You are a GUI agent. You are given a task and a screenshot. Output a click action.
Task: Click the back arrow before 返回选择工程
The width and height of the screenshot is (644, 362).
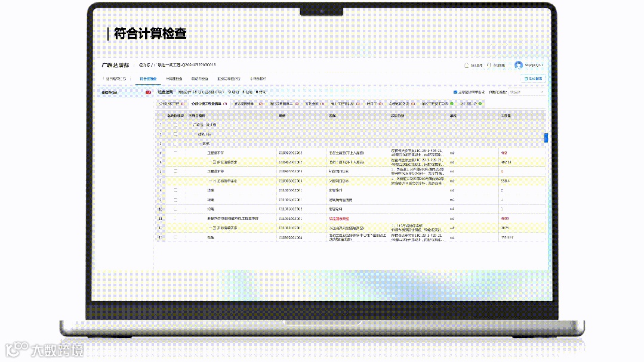[103, 78]
